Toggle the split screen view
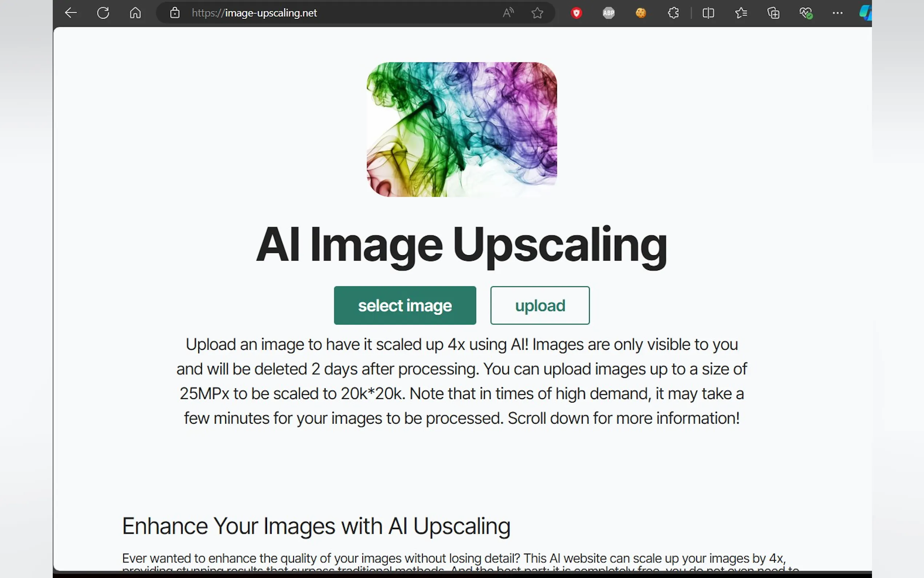924x578 pixels. point(708,13)
